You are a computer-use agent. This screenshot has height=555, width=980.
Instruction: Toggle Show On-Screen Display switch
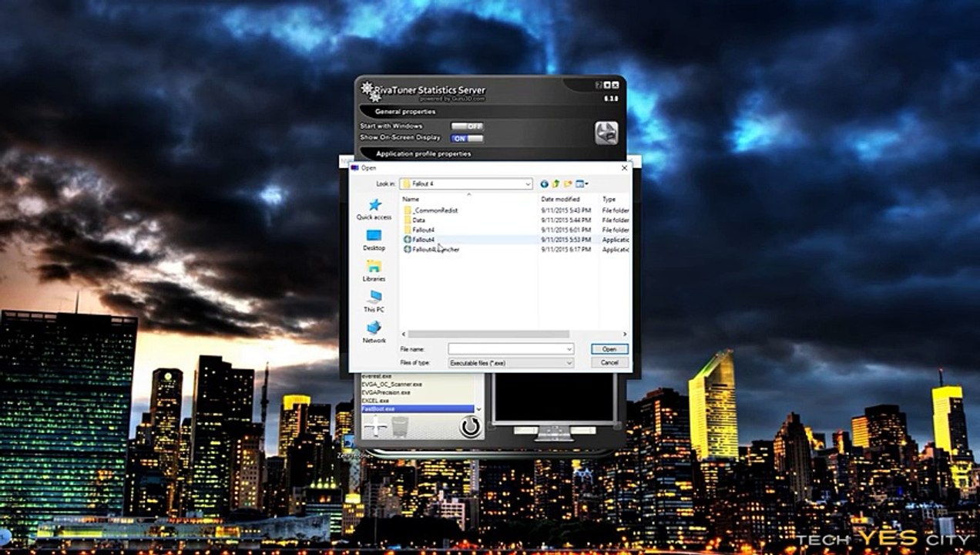tap(467, 138)
